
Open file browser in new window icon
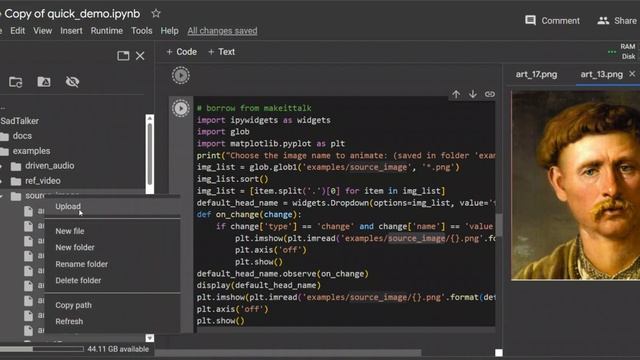(x=123, y=56)
